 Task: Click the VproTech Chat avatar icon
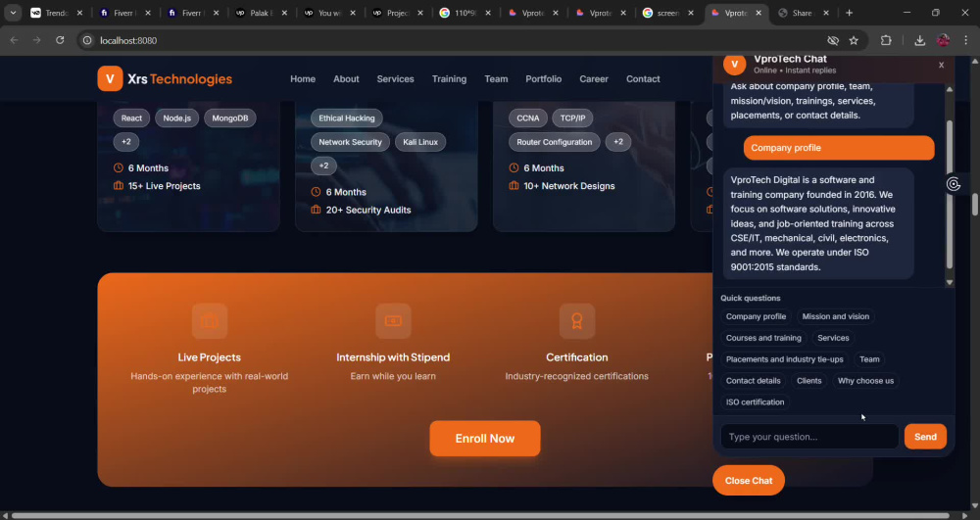click(734, 65)
